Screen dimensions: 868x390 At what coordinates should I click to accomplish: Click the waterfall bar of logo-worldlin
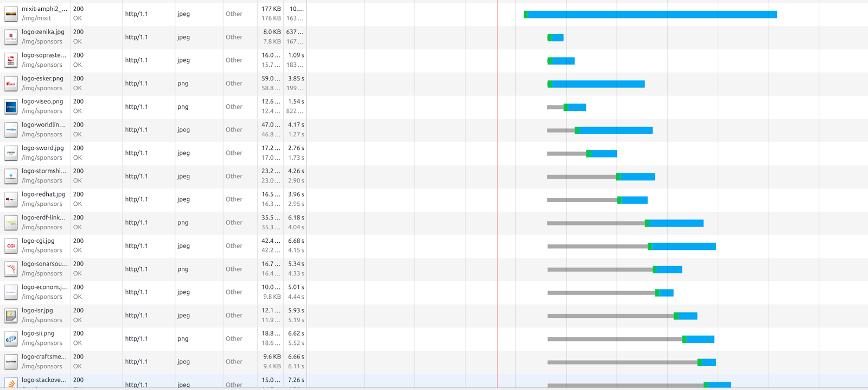click(600, 130)
